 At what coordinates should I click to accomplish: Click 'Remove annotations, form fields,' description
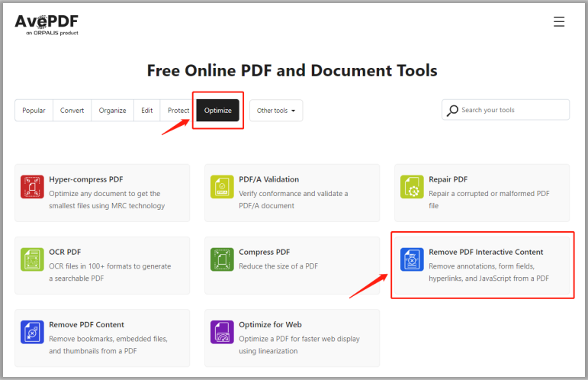pyautogui.click(x=481, y=266)
